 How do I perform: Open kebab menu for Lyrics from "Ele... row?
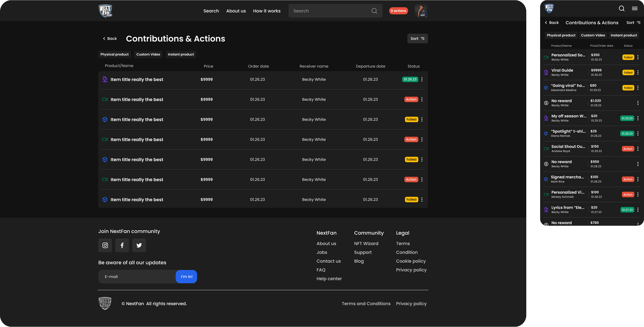[x=638, y=210]
